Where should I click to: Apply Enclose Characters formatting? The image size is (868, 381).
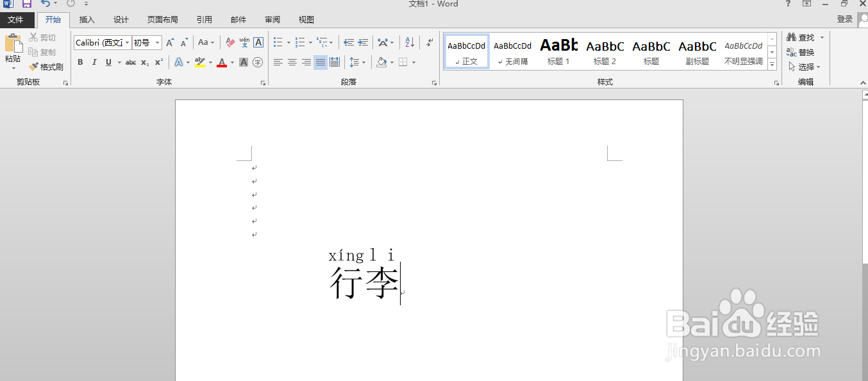[258, 62]
